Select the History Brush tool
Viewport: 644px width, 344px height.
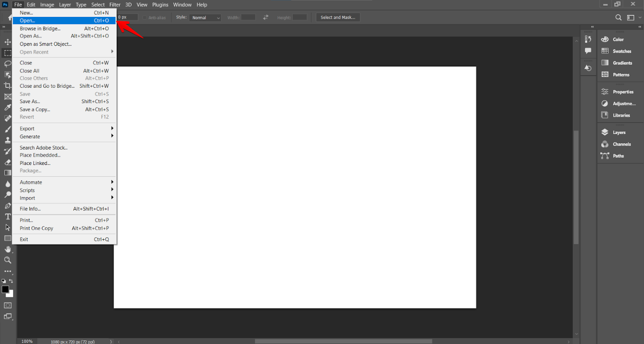(x=8, y=151)
